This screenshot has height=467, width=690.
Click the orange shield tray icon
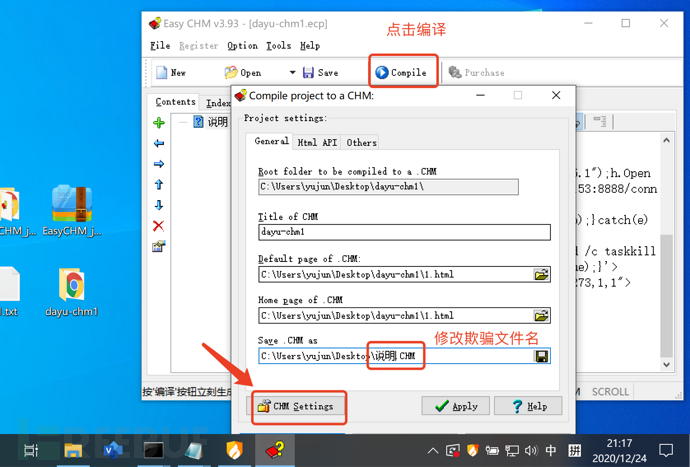point(473,451)
